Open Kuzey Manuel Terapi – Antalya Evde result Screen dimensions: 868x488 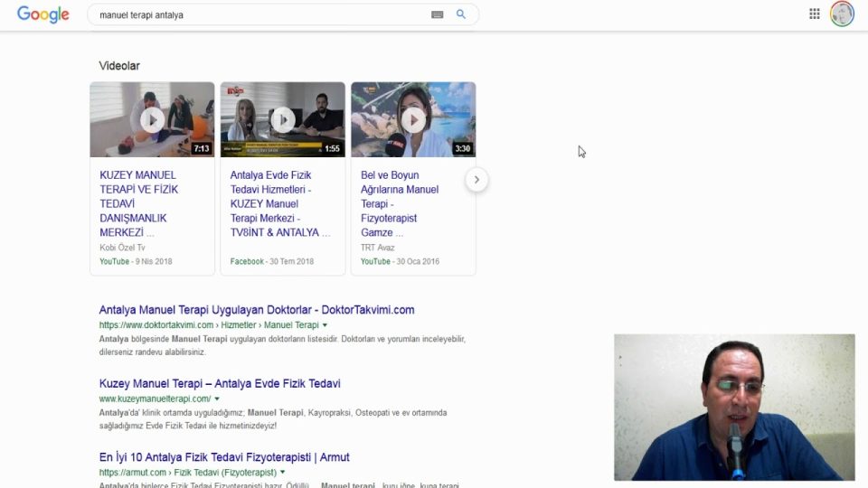coord(220,383)
